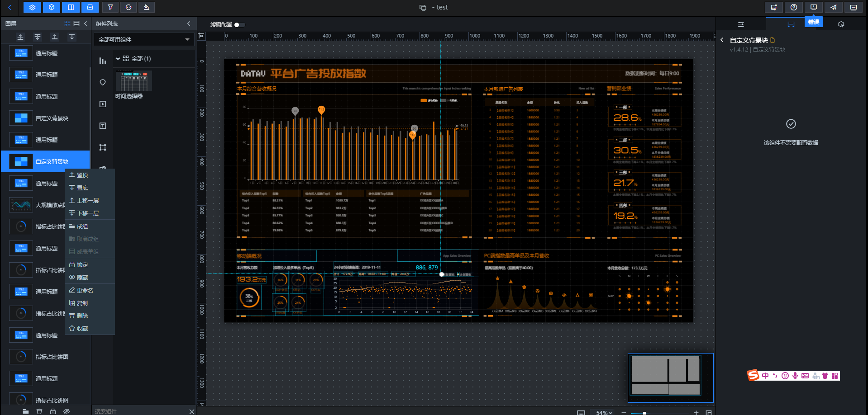The image size is (868, 415).
Task: Collapse the 图层 layers panel
Action: tap(86, 24)
